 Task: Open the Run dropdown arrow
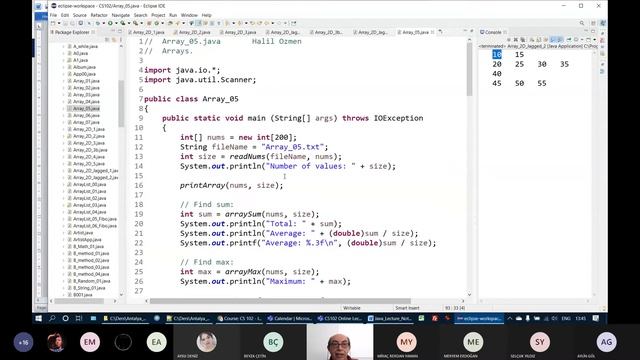[116, 23]
